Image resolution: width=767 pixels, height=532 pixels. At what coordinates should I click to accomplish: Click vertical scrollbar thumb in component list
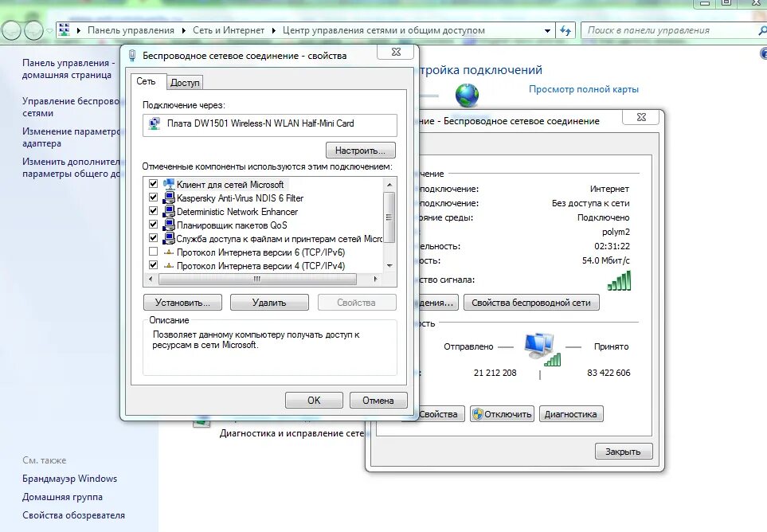[x=389, y=217]
